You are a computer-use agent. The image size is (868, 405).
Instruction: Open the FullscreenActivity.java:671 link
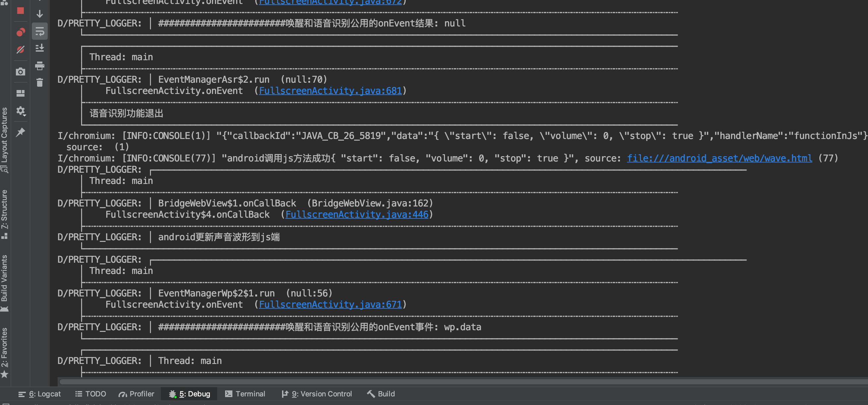point(330,304)
